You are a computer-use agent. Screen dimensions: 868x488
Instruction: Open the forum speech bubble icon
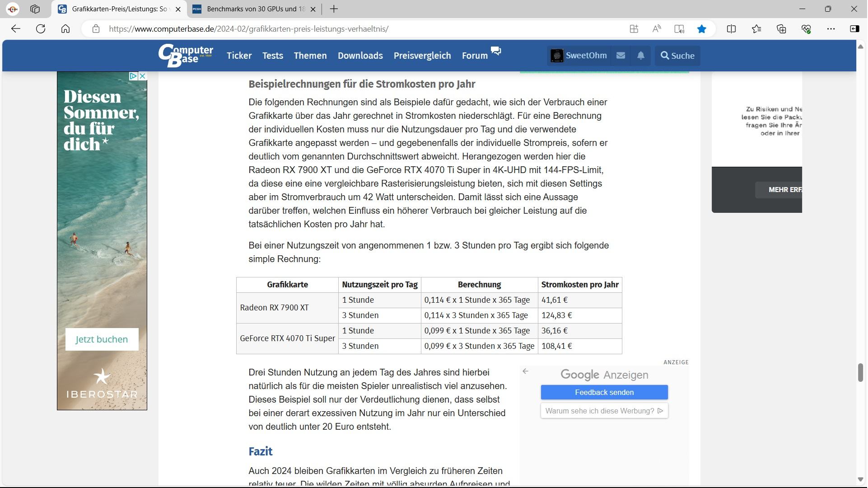[x=496, y=51]
